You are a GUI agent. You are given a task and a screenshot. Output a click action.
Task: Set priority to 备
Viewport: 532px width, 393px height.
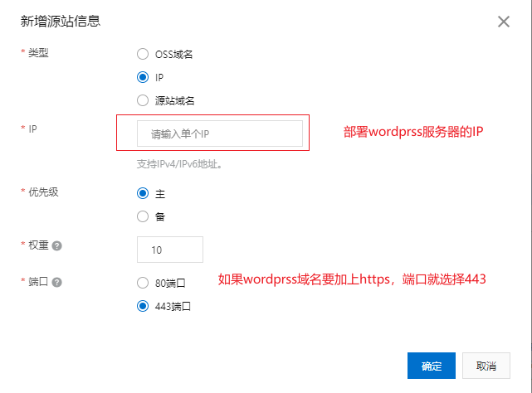[x=143, y=216]
